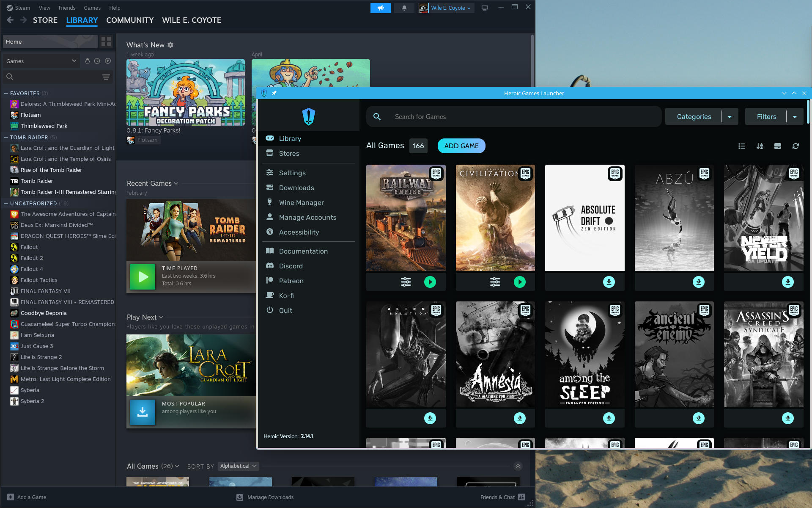Open Among the Sleep cover in Heroic
This screenshot has height=508, width=812.
pyautogui.click(x=585, y=354)
